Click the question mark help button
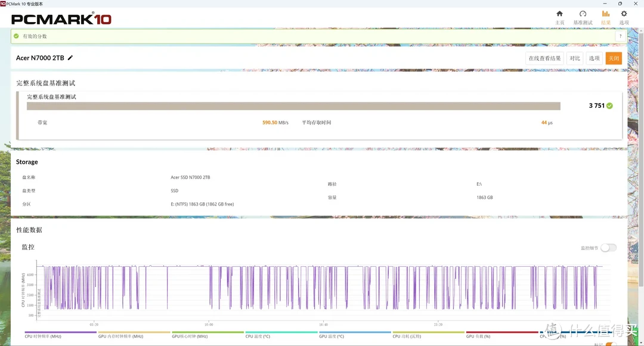This screenshot has width=644, height=346. coord(620,36)
